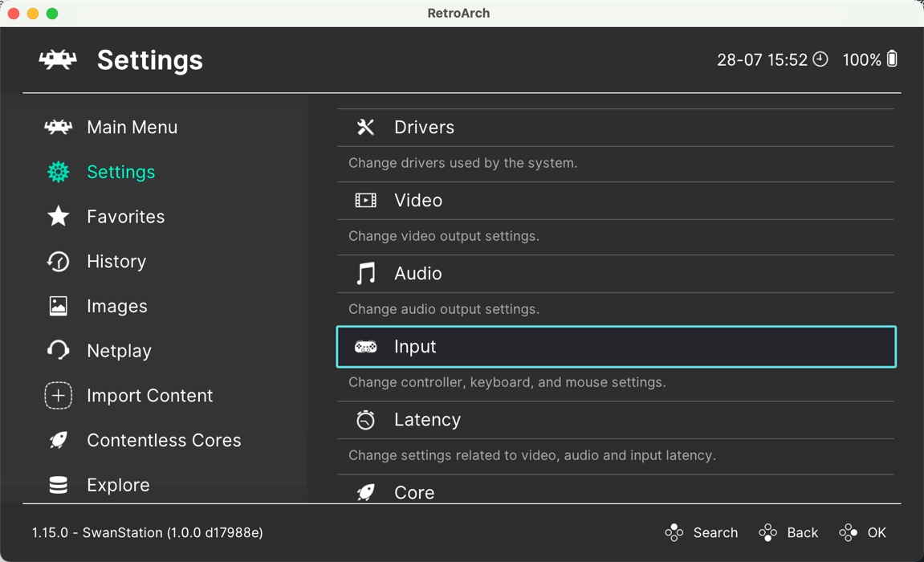924x562 pixels.
Task: Click the Contentless Cores icon
Action: click(58, 440)
